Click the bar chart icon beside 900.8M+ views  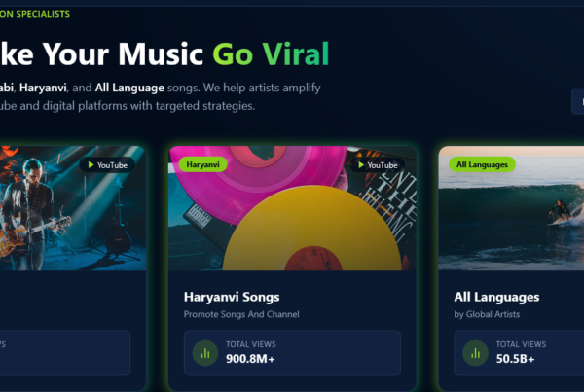click(x=205, y=353)
